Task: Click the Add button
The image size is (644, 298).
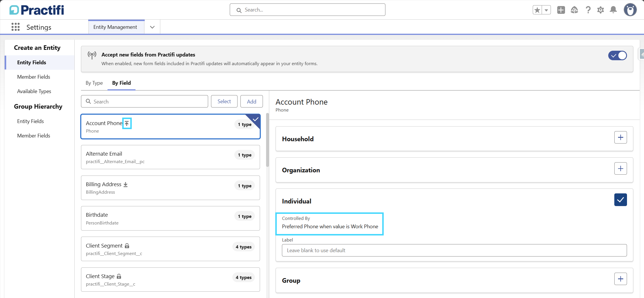Action: click(251, 101)
